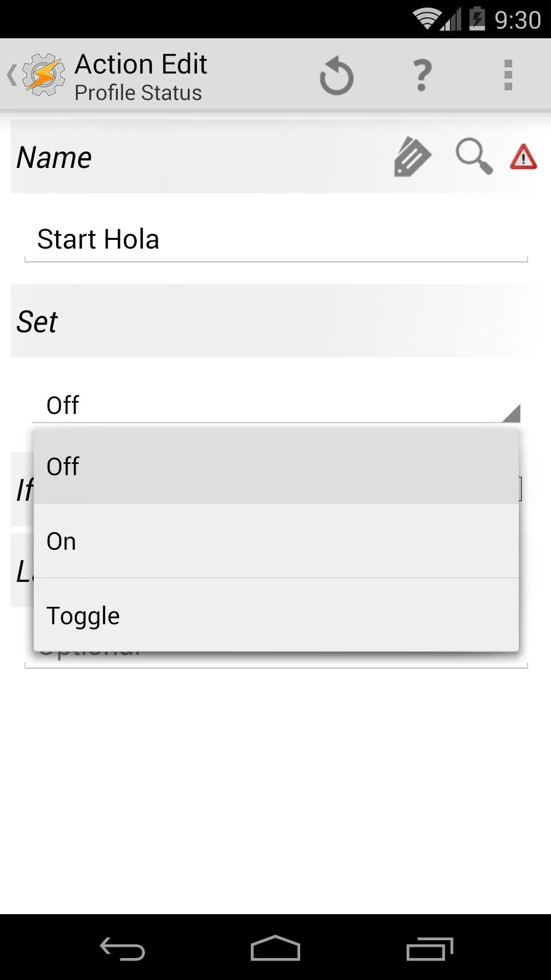Open the three-dot overflow menu

click(x=508, y=75)
